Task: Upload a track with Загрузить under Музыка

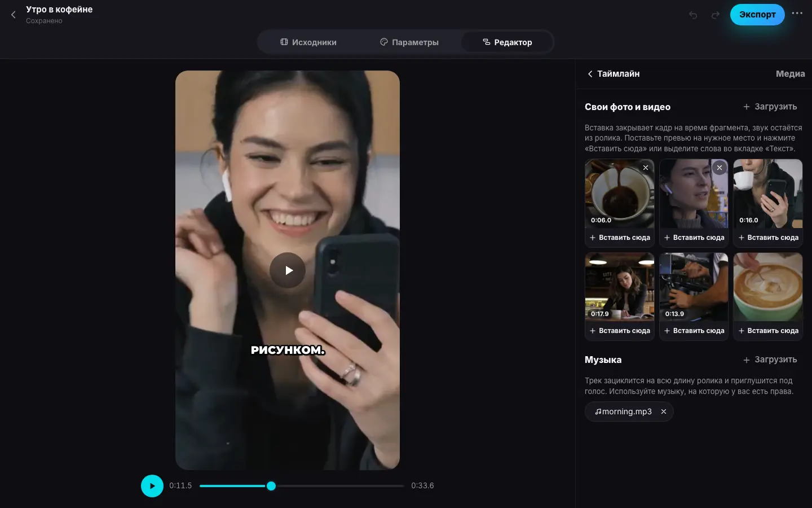Action: pyautogui.click(x=770, y=360)
